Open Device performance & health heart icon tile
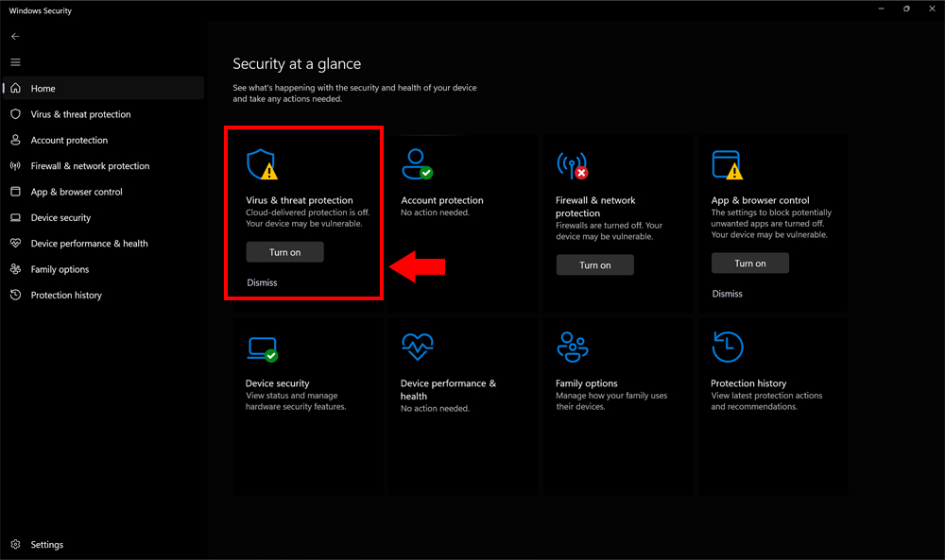 [417, 348]
